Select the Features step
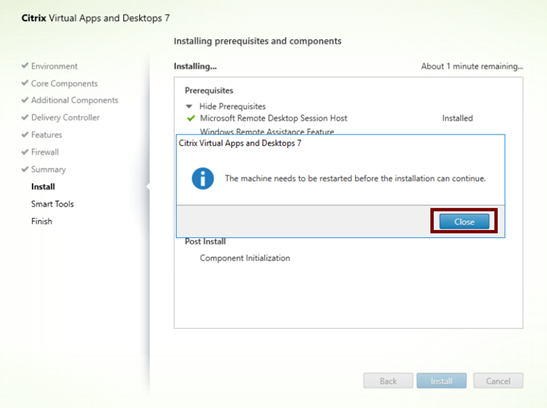 click(46, 135)
